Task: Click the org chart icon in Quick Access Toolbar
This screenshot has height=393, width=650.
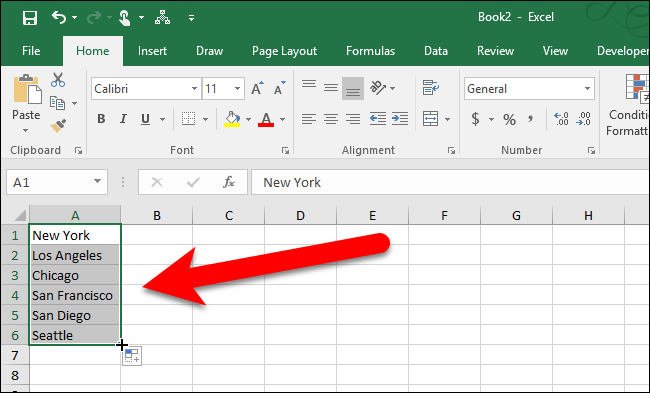Action: pyautogui.click(x=162, y=18)
